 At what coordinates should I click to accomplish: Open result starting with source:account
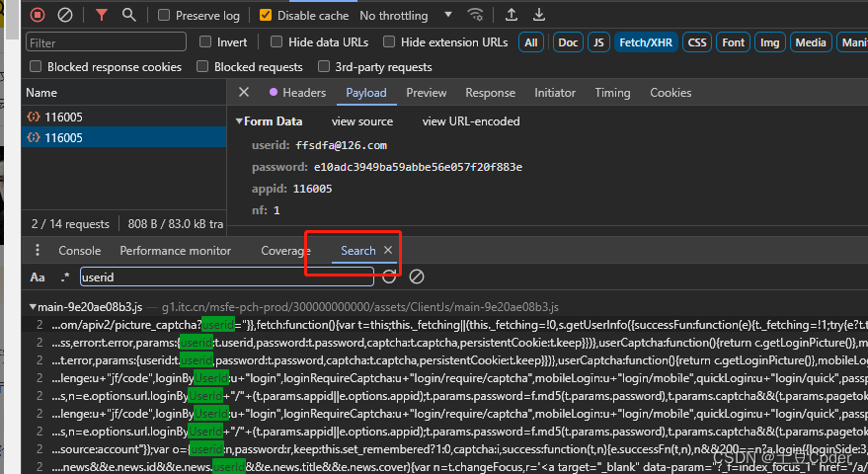click(x=444, y=448)
